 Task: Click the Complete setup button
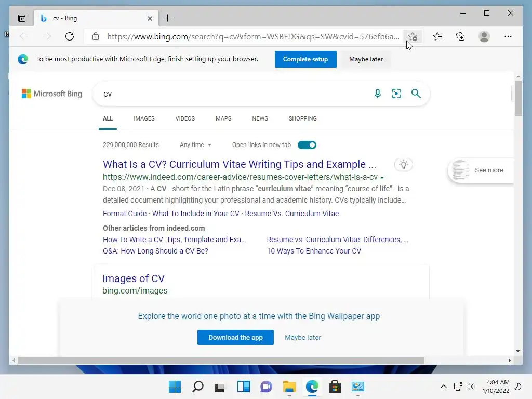coord(305,59)
